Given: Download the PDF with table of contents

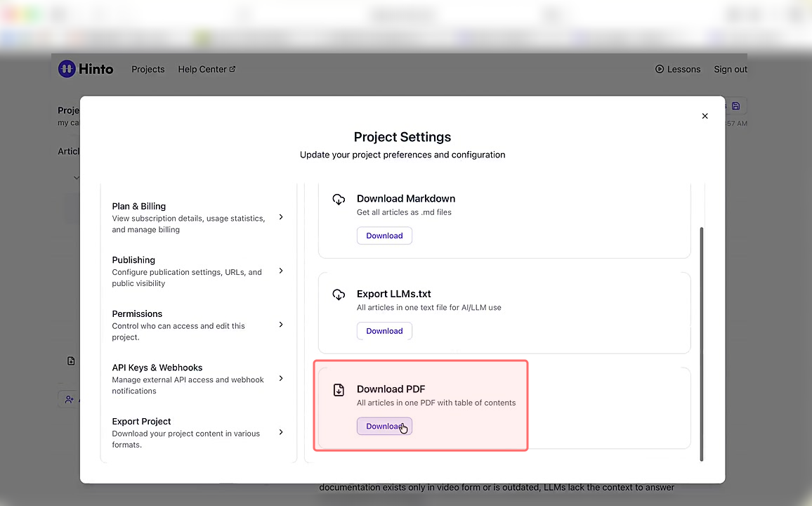Looking at the screenshot, I should [x=384, y=427].
